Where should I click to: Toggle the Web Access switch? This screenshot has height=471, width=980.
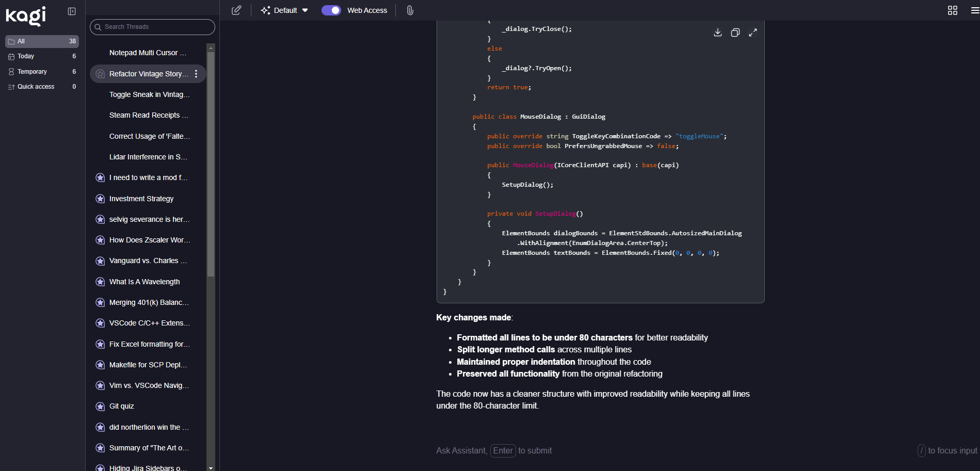(331, 10)
